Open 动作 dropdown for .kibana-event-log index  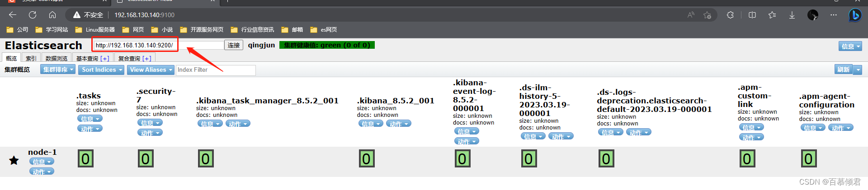coord(467,141)
